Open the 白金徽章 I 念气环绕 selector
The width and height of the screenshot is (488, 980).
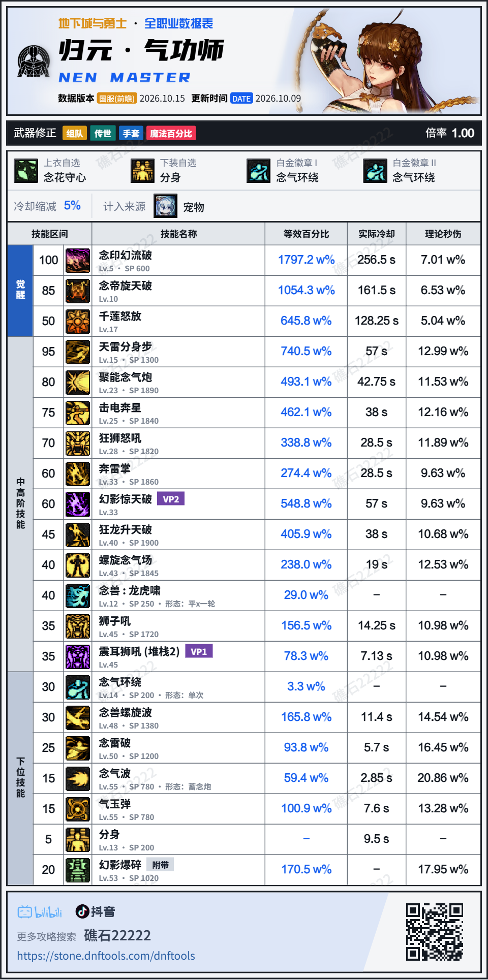pos(283,171)
